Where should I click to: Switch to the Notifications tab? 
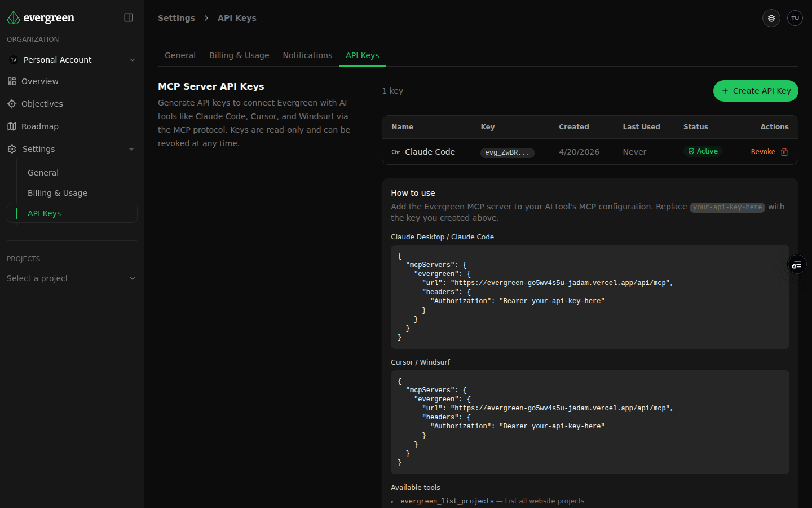[x=307, y=55]
